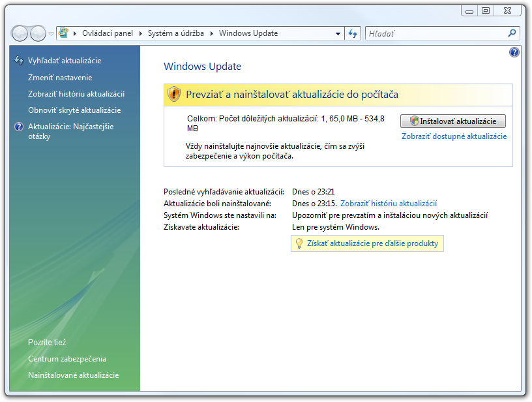Image resolution: width=532 pixels, height=402 pixels.
Task: Open Zobraziť dostupné aktualizácie link
Action: pos(454,136)
